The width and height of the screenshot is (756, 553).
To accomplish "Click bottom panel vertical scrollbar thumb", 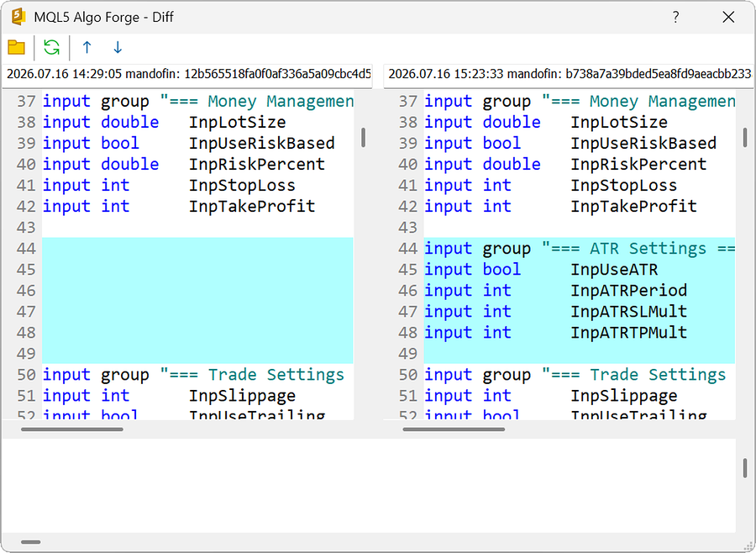I will click(745, 468).
